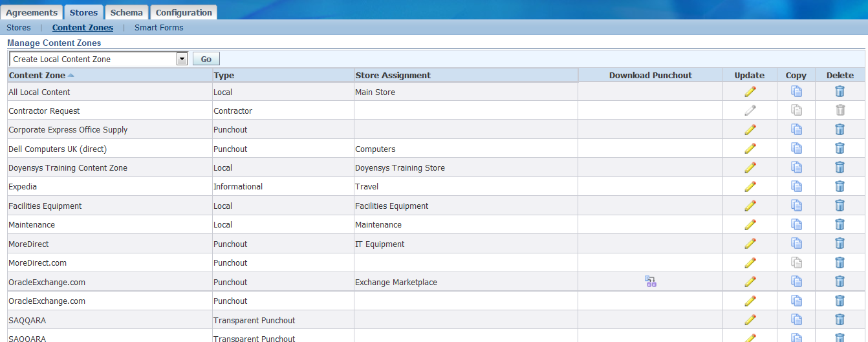Click 'Doyensys Training Store' assignment cell

[400, 167]
